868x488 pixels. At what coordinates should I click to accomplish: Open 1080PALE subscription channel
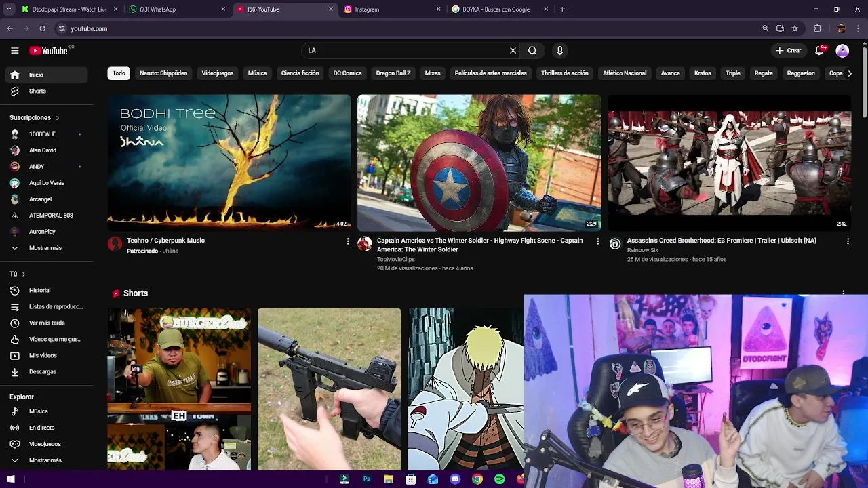point(45,134)
